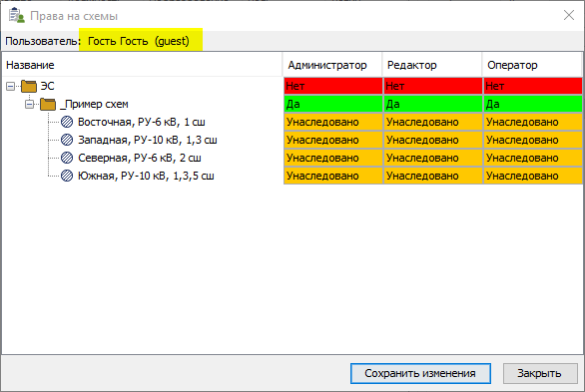Click Унаследовано Администратор cell for Западная
Screen dimensions: 585x392
click(333, 140)
